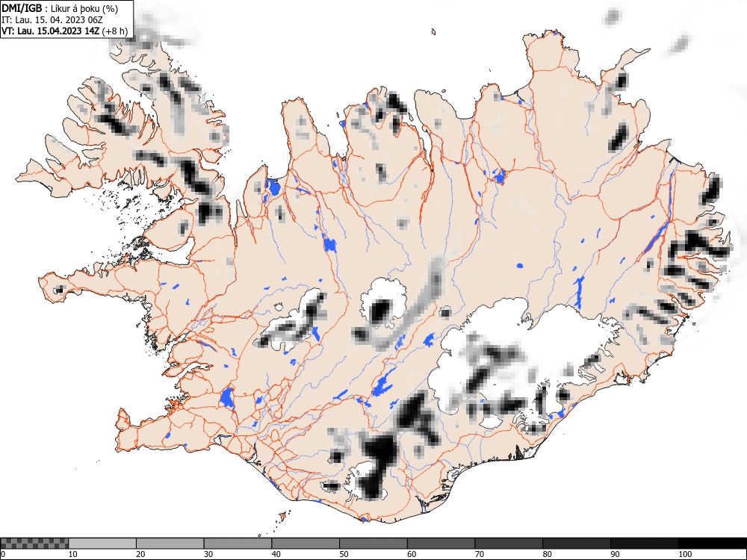Click the solid black swatch above 100

click(712, 544)
